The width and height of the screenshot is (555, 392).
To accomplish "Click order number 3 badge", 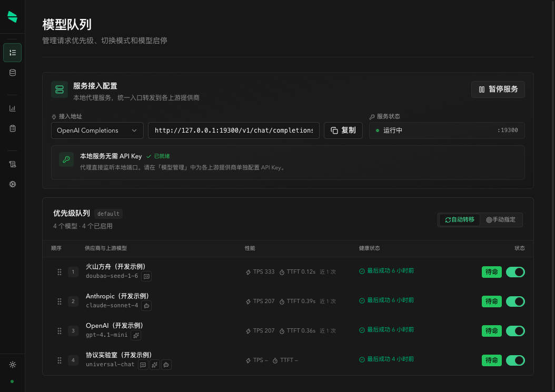I will click(73, 331).
